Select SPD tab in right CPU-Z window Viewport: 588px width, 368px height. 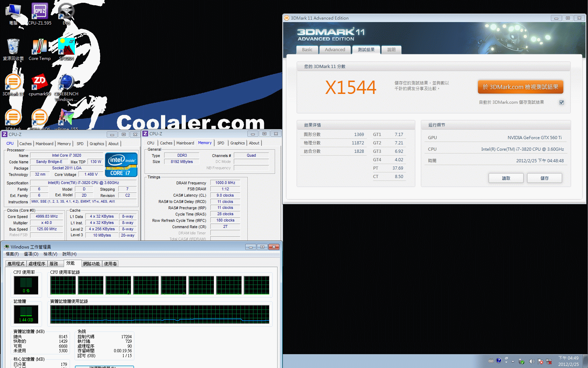[221, 143]
